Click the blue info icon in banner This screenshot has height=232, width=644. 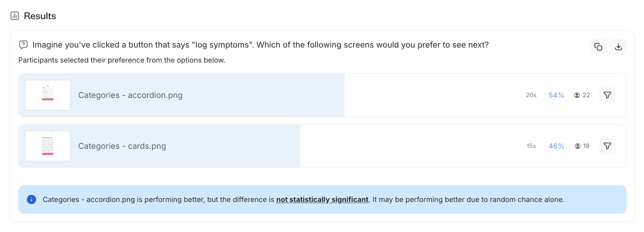tap(31, 199)
